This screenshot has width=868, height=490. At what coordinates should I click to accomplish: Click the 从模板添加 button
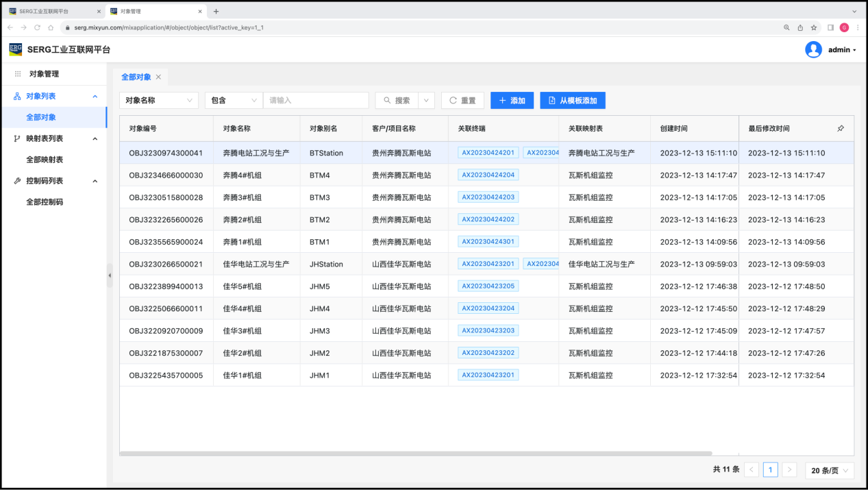coord(572,101)
